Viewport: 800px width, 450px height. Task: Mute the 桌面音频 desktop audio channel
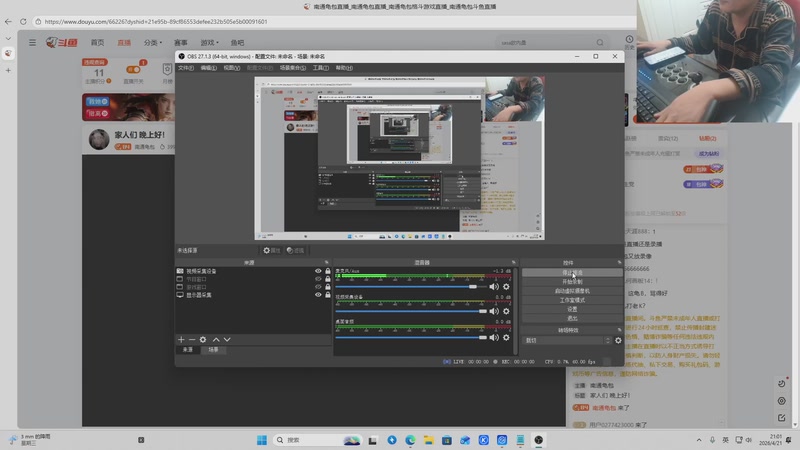pyautogui.click(x=494, y=337)
